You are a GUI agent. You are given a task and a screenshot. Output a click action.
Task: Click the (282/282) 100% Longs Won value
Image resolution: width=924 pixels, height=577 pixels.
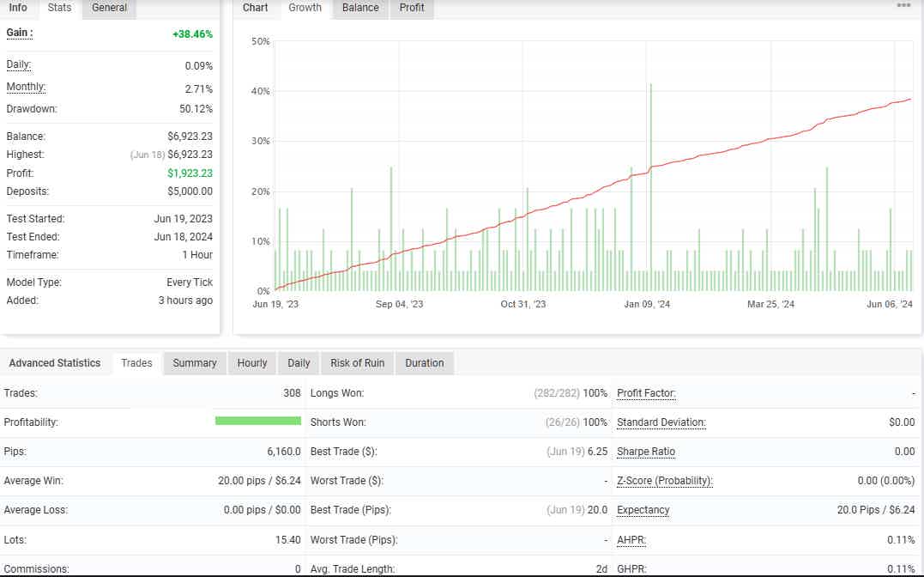tap(571, 393)
